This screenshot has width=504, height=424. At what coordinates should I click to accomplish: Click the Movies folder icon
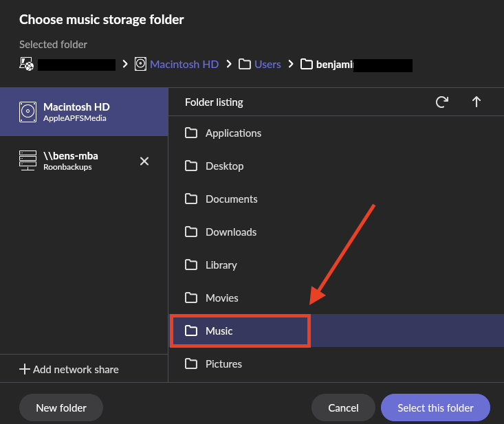[191, 298]
